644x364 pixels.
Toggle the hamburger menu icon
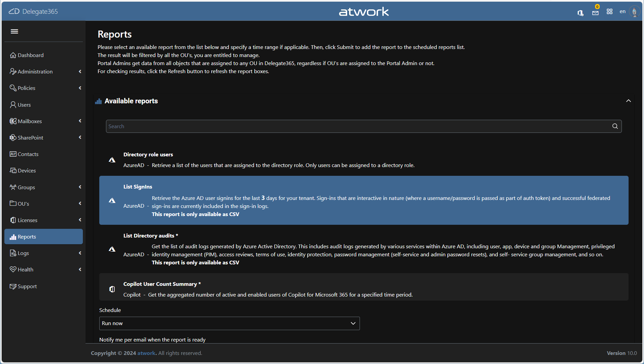click(14, 31)
